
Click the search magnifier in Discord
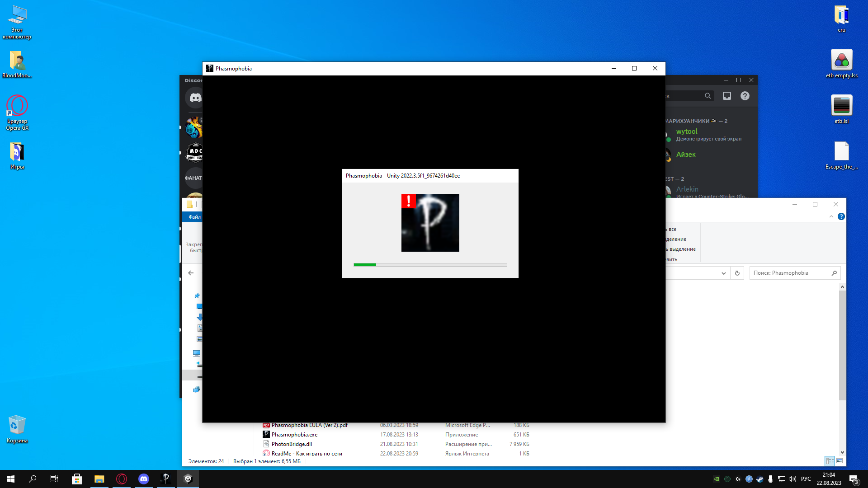pos(708,96)
